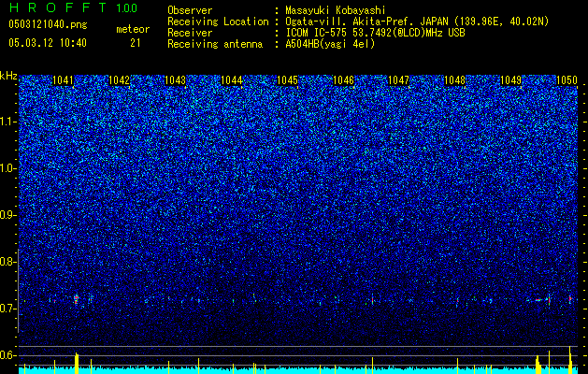
Task: Click the meteor count value 21
Action: pyautogui.click(x=136, y=43)
